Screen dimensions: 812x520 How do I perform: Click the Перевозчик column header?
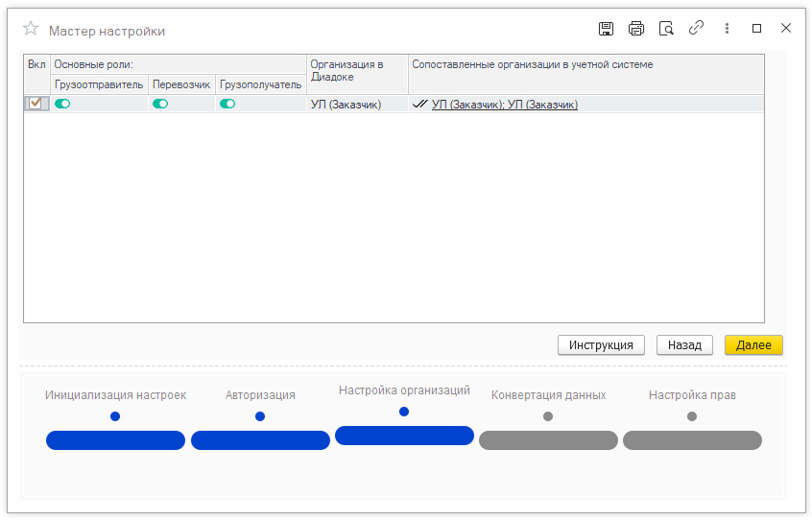click(x=181, y=84)
